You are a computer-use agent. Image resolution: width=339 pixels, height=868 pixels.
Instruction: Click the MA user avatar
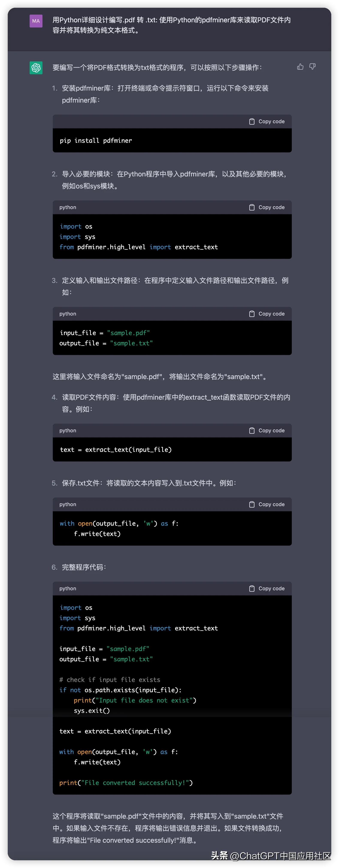(x=36, y=21)
